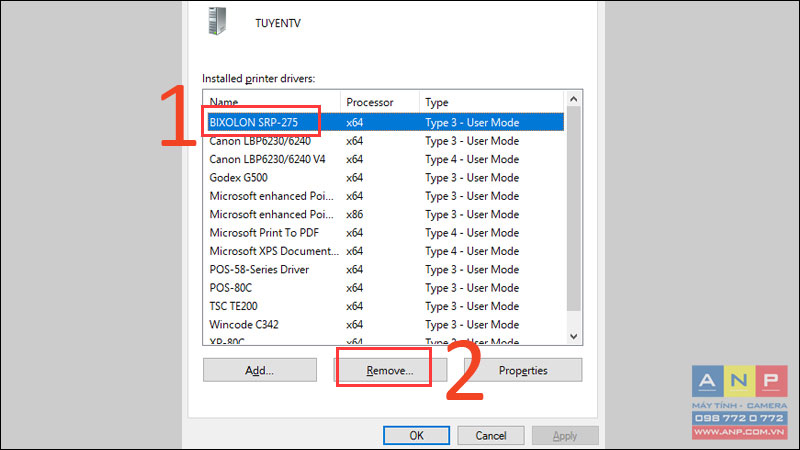Image resolution: width=800 pixels, height=450 pixels.
Task: Select Microsoft Print To PDF driver
Action: pos(264,233)
